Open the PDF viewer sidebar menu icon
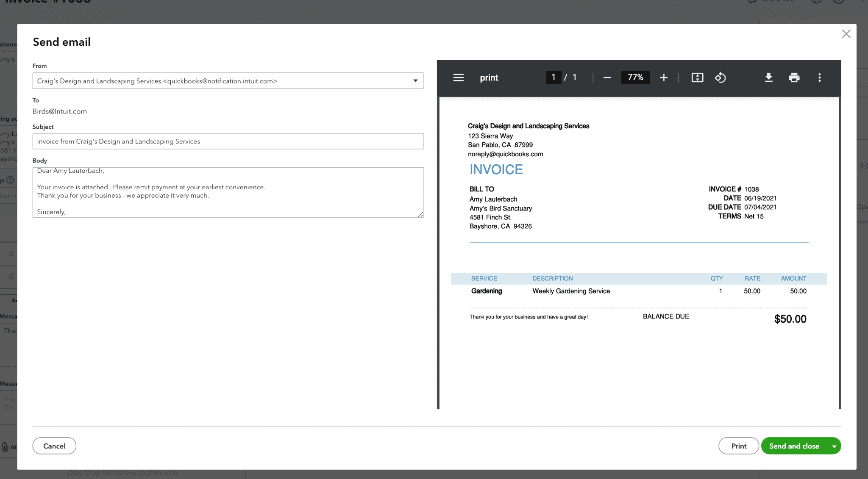The height and width of the screenshot is (479, 868). tap(458, 78)
